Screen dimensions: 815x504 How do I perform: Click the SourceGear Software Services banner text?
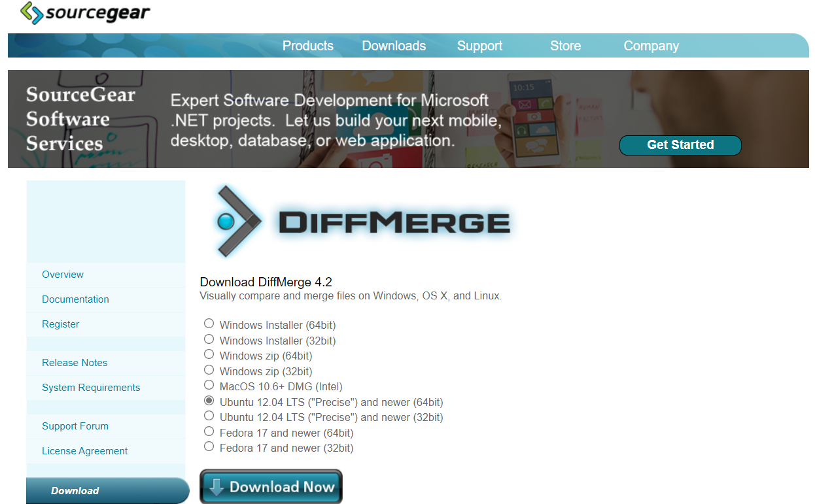(81, 119)
